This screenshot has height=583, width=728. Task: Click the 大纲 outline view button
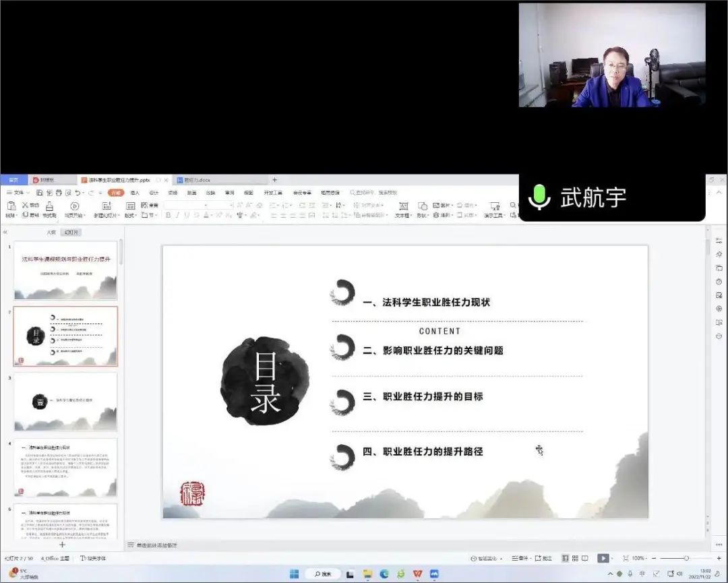point(51,232)
